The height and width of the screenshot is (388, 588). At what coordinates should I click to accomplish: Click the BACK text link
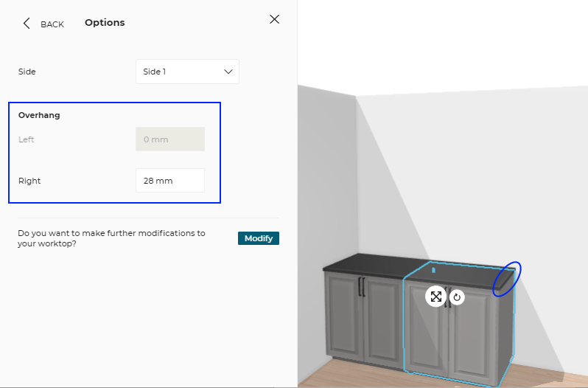(x=52, y=24)
